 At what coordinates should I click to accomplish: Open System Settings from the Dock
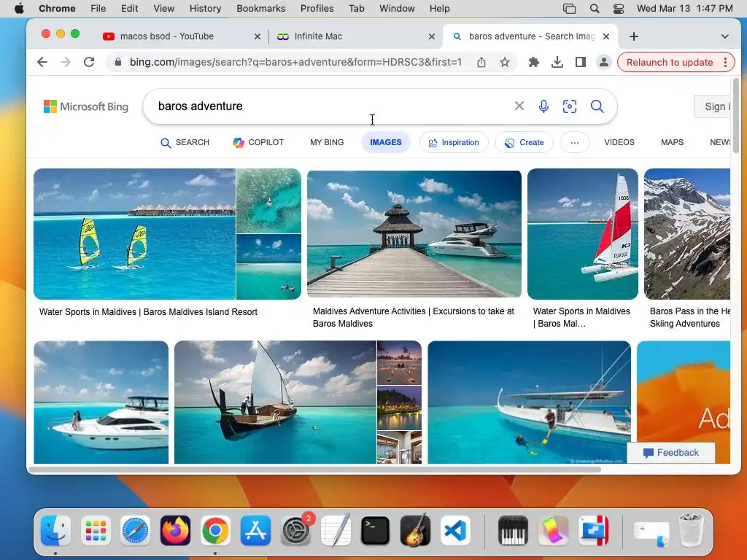[x=295, y=530]
